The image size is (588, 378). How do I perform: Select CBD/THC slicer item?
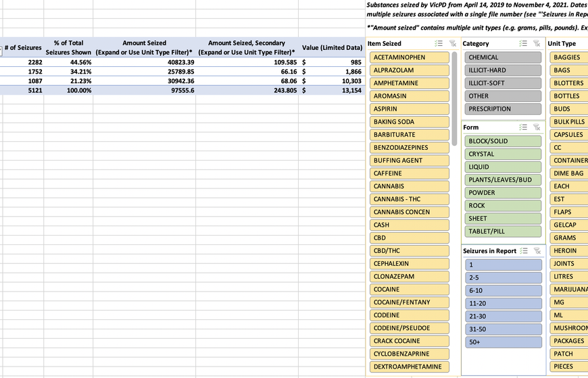(x=409, y=250)
